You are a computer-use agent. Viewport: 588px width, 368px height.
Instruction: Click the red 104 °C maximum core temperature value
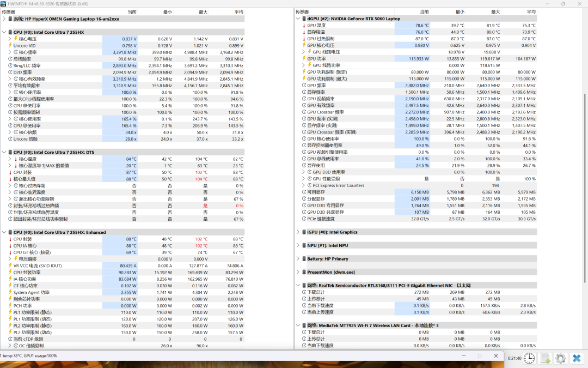pos(201,179)
